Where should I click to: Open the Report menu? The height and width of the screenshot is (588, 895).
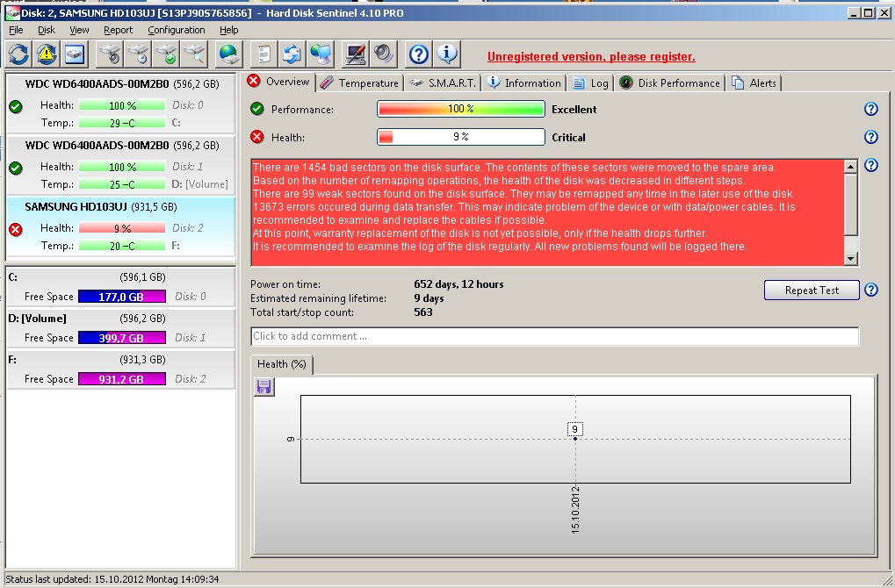(119, 30)
